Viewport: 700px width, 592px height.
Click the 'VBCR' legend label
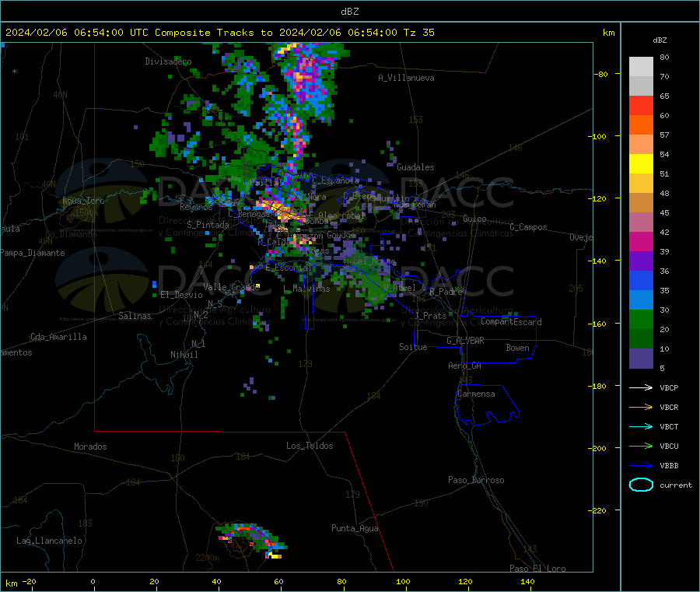(x=669, y=407)
